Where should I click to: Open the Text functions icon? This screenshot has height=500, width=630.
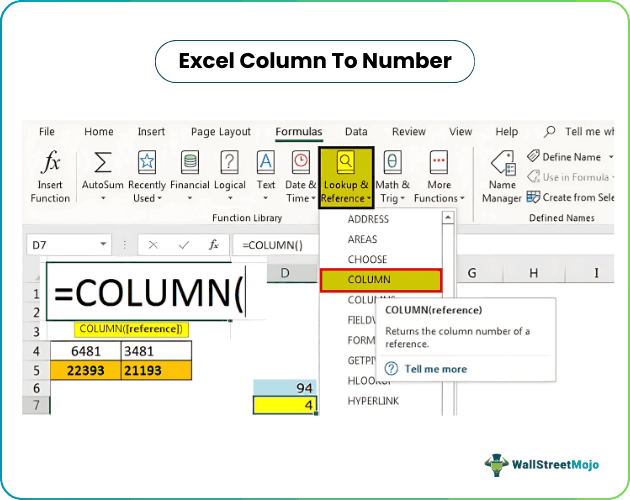266,162
